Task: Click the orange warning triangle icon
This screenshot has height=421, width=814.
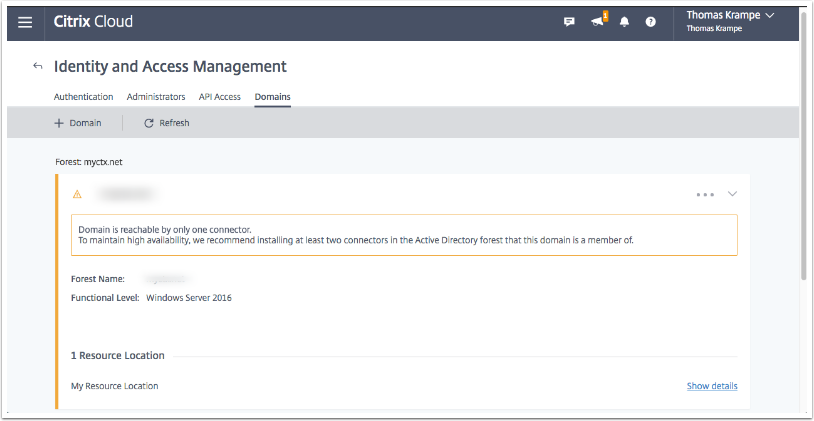Action: 77,194
